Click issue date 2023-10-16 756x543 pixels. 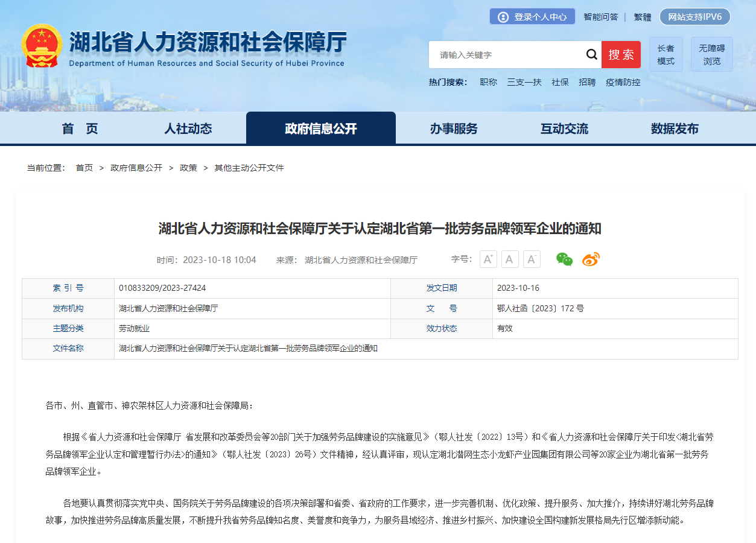(x=518, y=288)
